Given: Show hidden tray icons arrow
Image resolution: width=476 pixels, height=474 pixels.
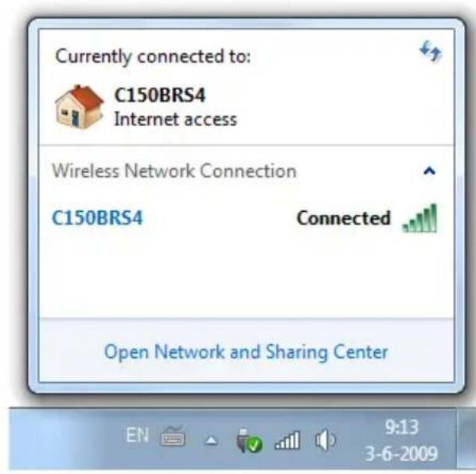Looking at the screenshot, I should (212, 441).
